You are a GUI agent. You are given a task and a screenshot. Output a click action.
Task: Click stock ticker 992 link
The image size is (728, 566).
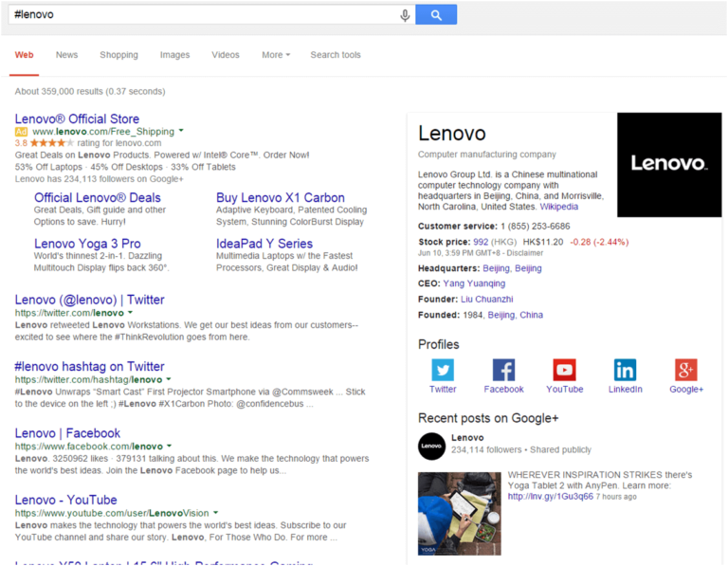pos(481,242)
